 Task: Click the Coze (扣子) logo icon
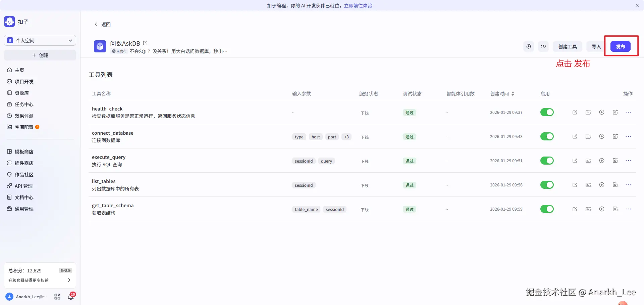[x=9, y=21]
